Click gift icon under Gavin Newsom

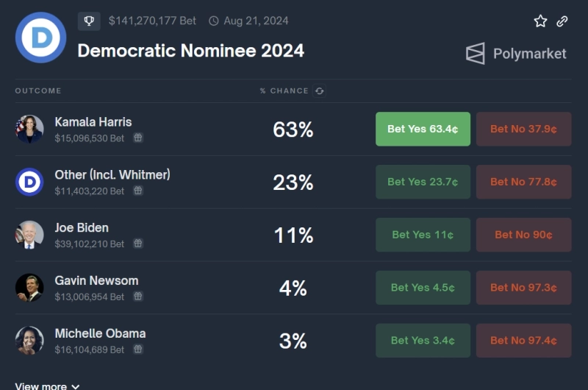pos(138,297)
